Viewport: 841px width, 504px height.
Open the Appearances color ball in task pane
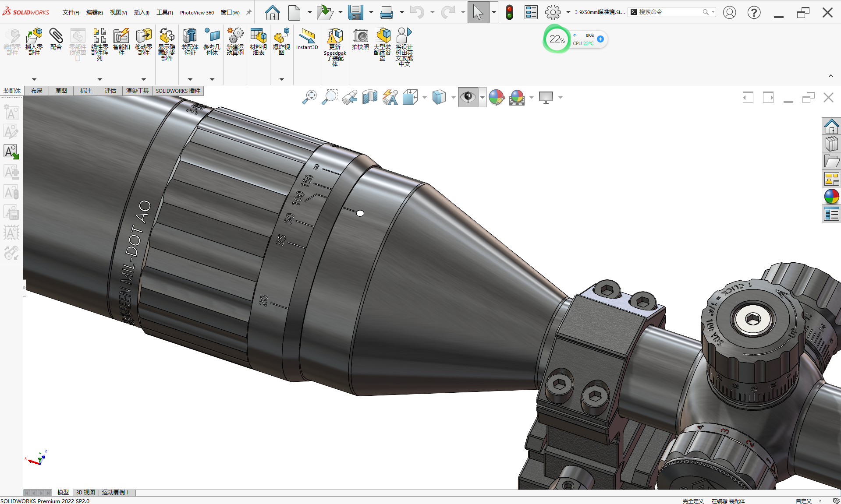(x=831, y=197)
